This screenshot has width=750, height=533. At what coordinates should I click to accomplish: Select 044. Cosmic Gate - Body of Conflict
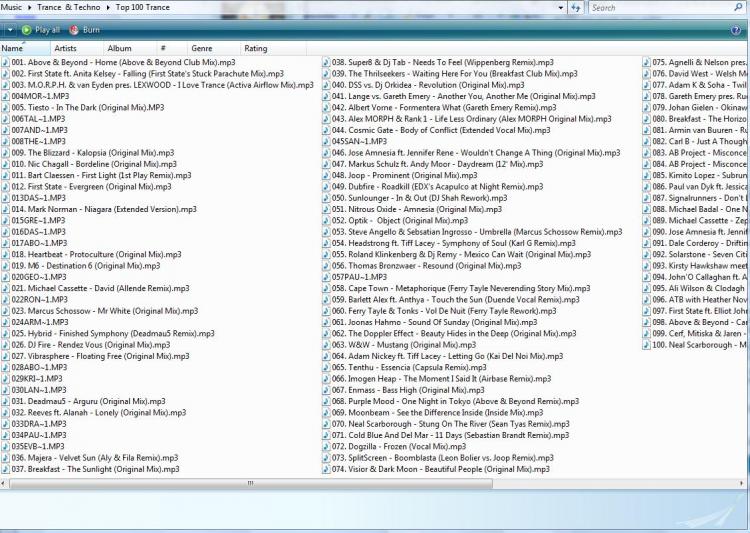436,130
